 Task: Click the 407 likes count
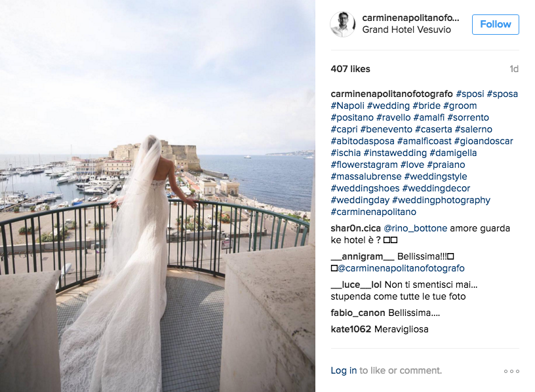(350, 69)
